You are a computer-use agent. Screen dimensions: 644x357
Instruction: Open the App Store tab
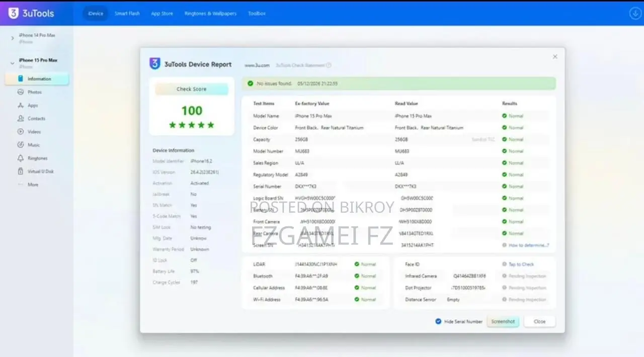coord(162,14)
